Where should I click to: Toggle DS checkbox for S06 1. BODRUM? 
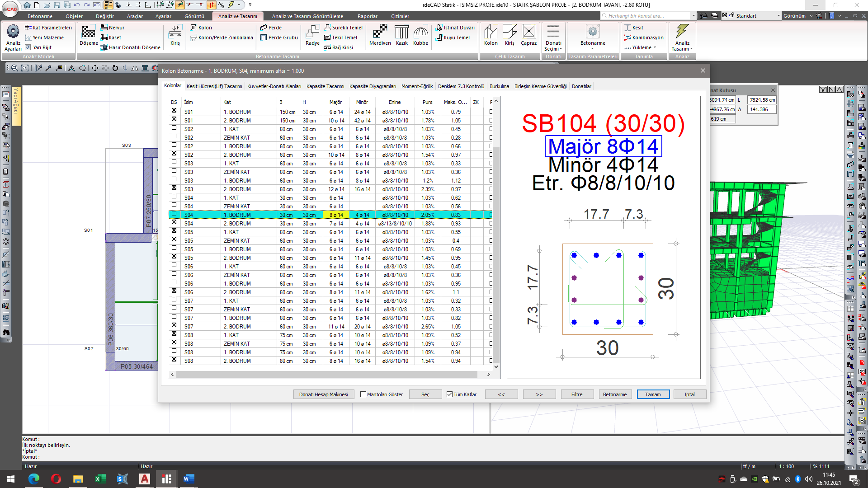pyautogui.click(x=174, y=282)
